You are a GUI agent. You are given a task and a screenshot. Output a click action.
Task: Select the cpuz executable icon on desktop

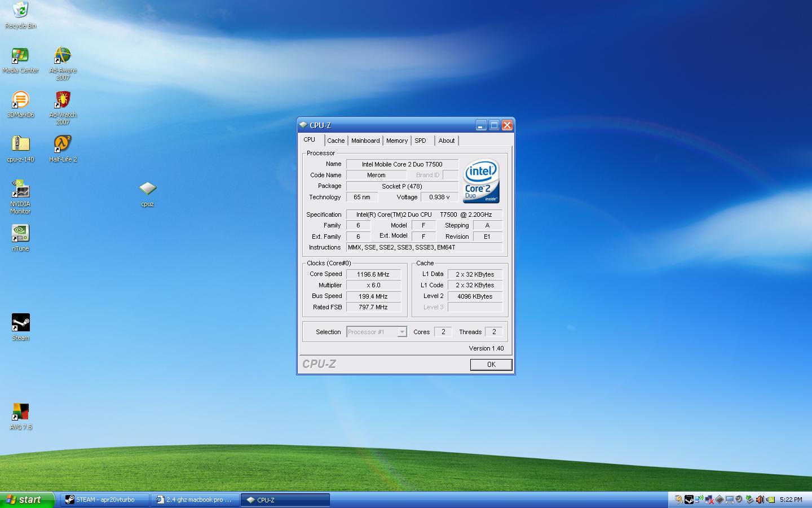tap(147, 194)
